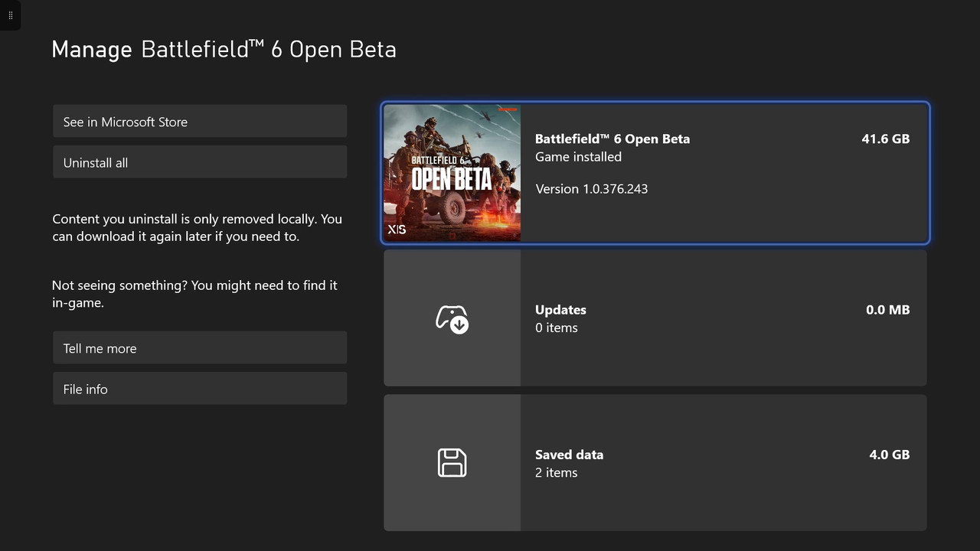Image resolution: width=980 pixels, height=551 pixels.
Task: Click the X|S badge on the cover art
Action: (x=397, y=229)
